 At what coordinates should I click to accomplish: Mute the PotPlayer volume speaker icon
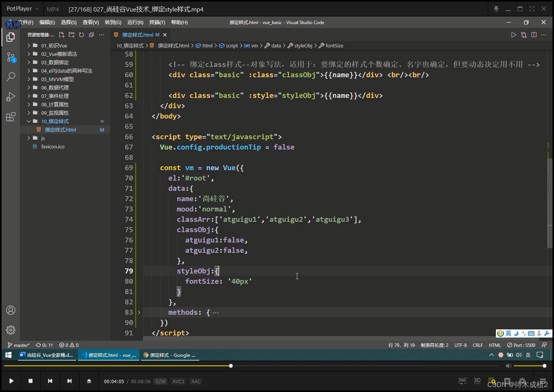[x=508, y=366]
